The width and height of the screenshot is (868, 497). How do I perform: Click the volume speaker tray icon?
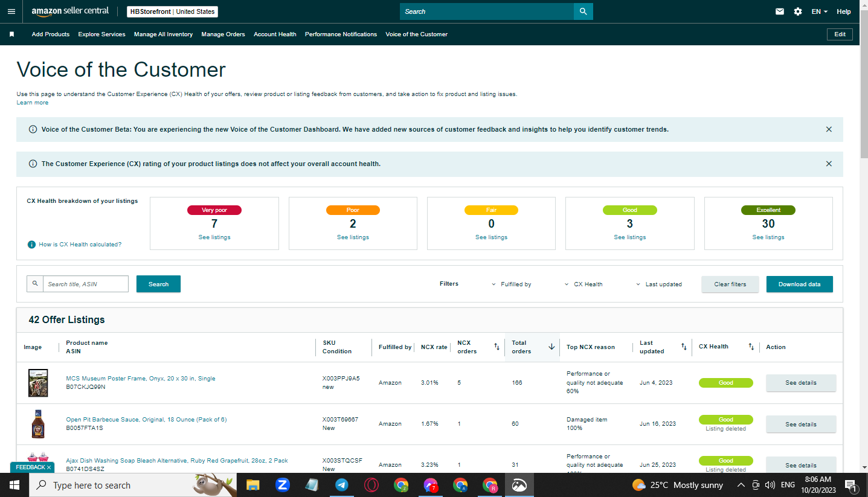(x=770, y=485)
